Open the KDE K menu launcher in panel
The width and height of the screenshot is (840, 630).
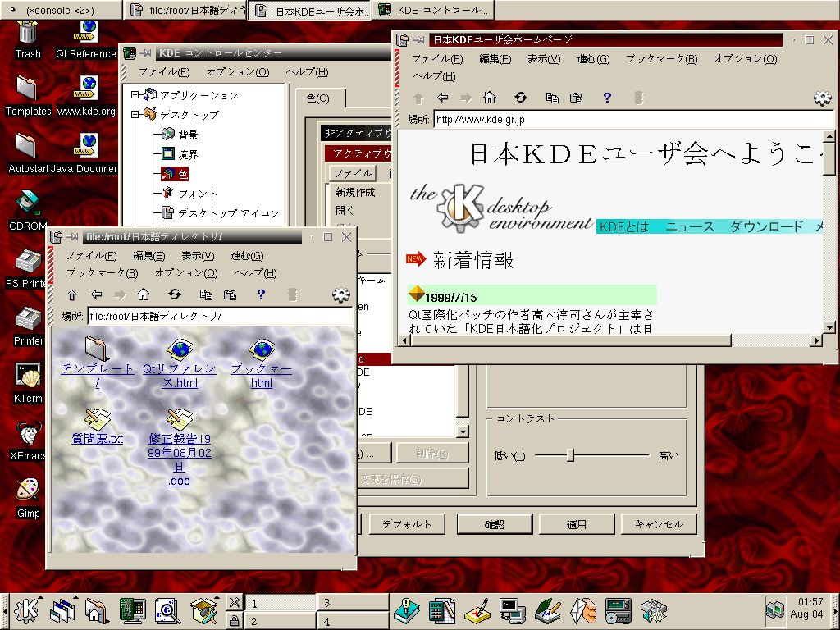[29, 609]
